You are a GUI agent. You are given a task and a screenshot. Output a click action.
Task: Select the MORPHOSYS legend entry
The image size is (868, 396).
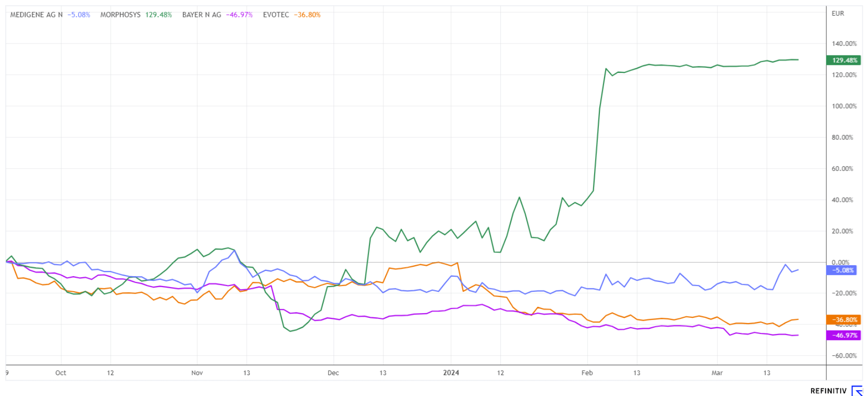(x=120, y=15)
